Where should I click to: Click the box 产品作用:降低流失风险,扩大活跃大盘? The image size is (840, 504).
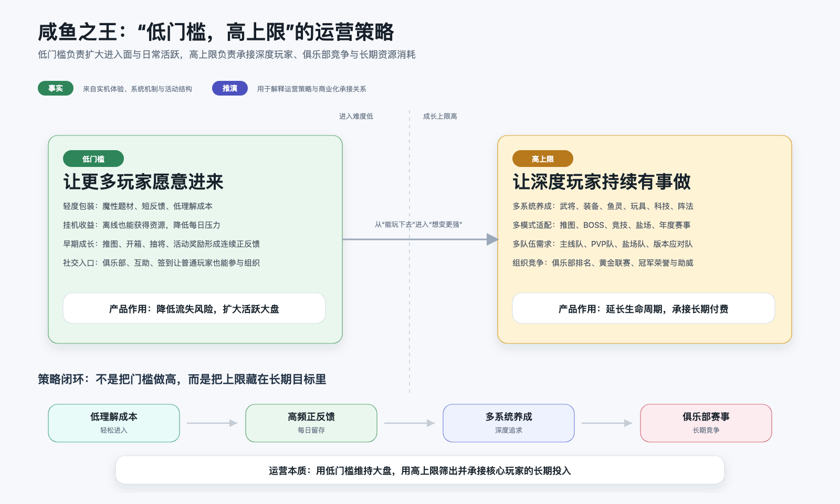point(194,308)
